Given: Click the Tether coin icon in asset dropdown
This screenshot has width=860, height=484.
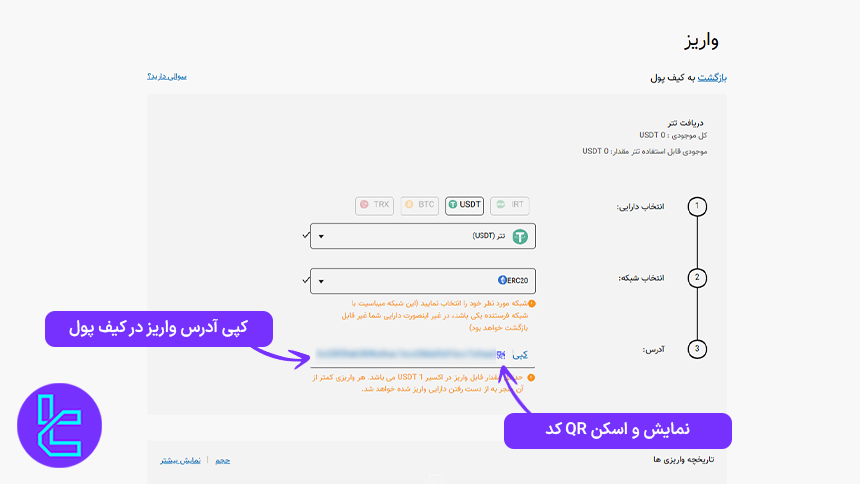Looking at the screenshot, I should [x=520, y=237].
